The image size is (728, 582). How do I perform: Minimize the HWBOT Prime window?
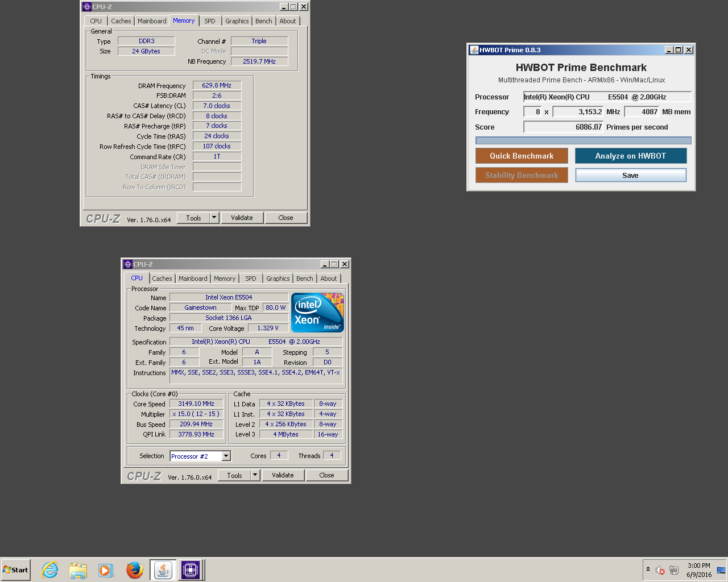click(x=669, y=50)
